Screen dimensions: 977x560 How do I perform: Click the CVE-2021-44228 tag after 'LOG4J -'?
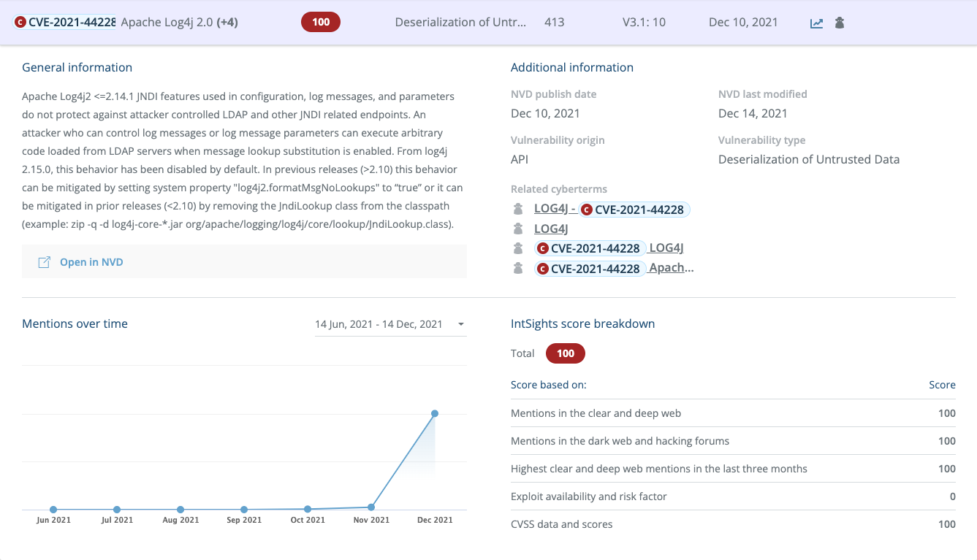[633, 210]
